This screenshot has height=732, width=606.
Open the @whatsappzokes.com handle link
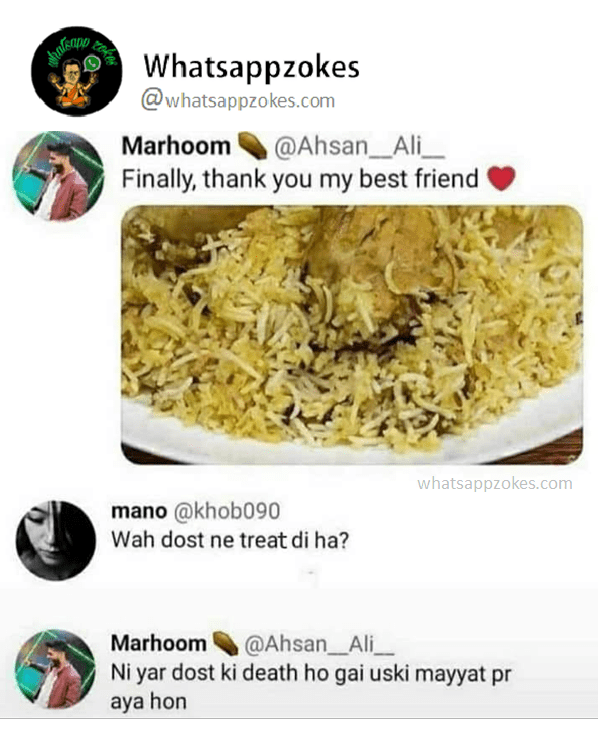coord(238,100)
